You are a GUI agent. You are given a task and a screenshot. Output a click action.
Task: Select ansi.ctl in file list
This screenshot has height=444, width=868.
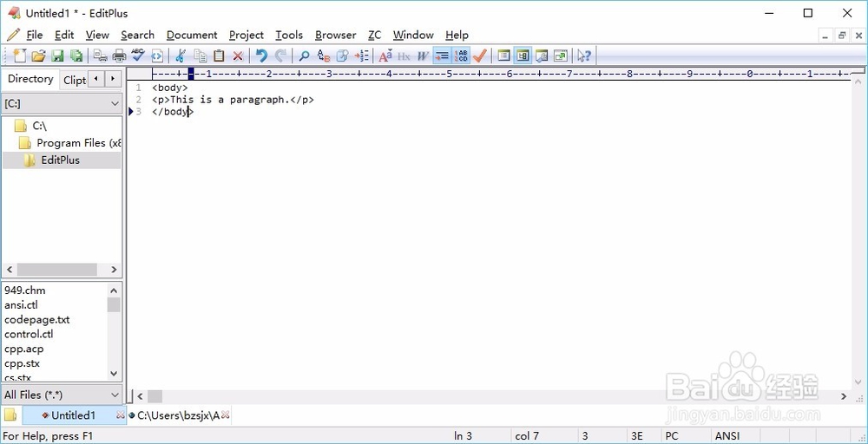coord(21,304)
